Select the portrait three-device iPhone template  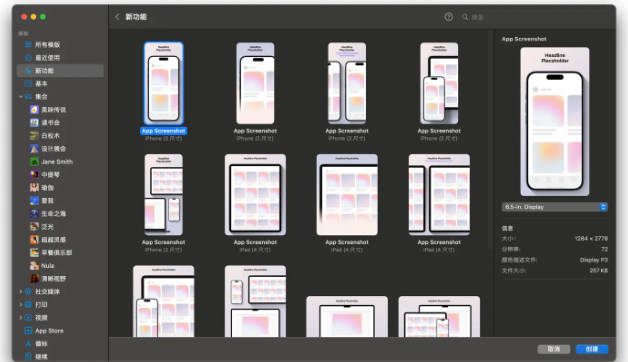point(163,195)
